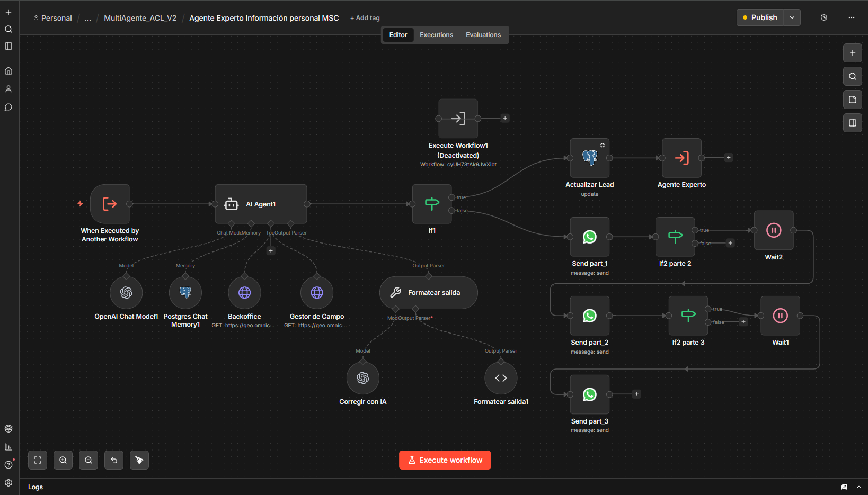Add a sticky note to canvas
868x495 pixels.
click(853, 100)
